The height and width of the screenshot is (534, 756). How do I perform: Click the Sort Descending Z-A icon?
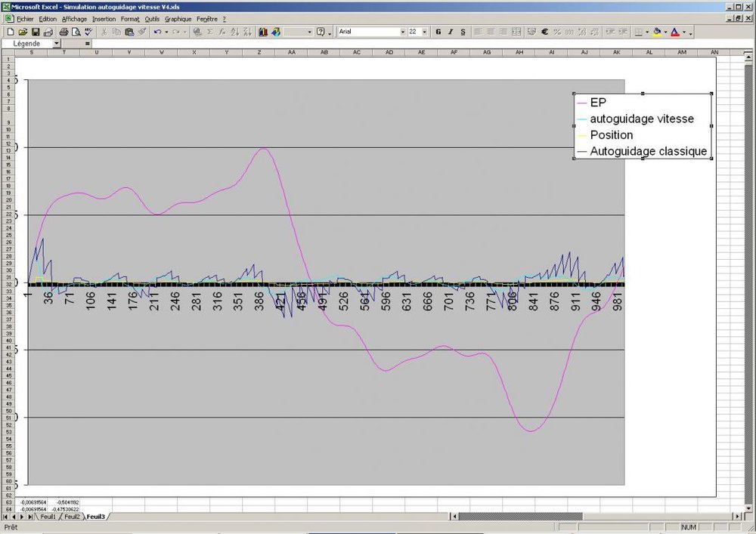click(247, 32)
